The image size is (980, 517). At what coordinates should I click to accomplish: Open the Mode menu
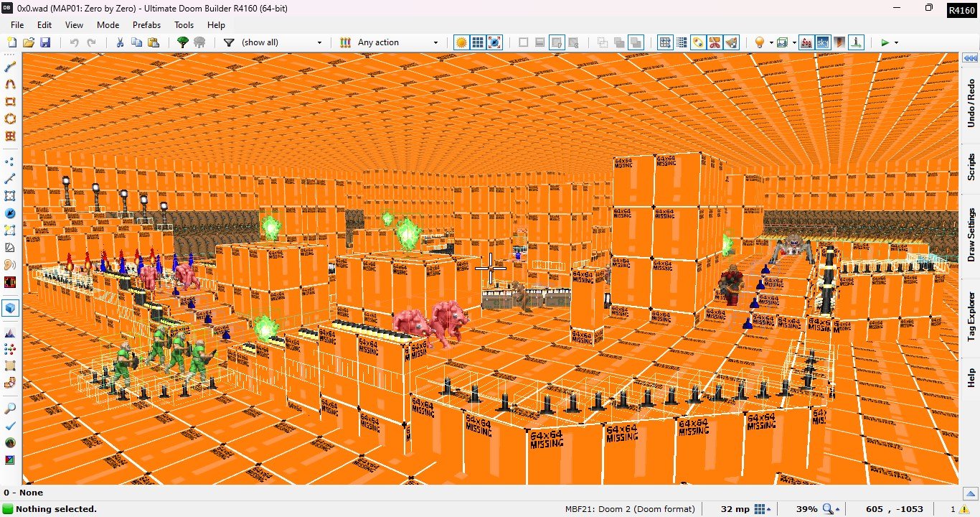coord(108,24)
